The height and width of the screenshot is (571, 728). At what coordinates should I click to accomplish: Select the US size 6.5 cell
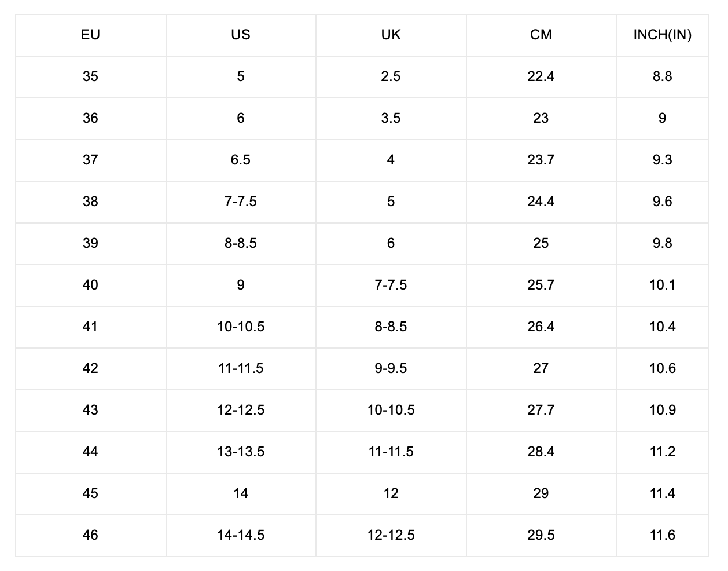[x=241, y=160]
